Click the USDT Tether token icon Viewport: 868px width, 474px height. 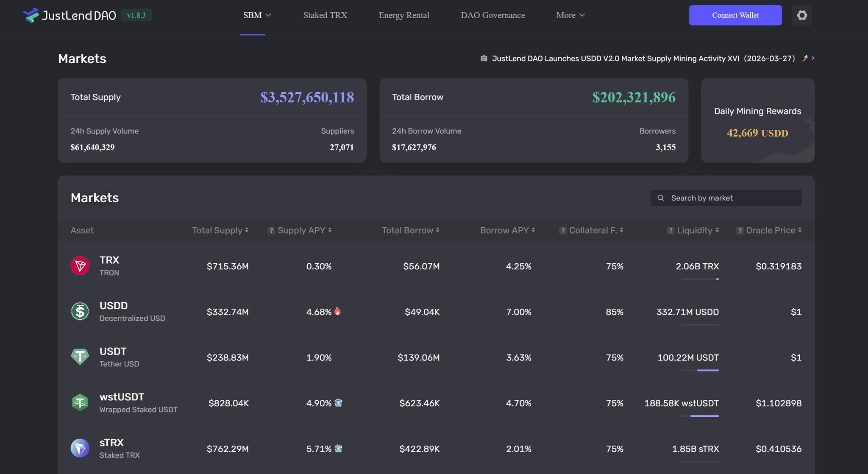point(80,357)
